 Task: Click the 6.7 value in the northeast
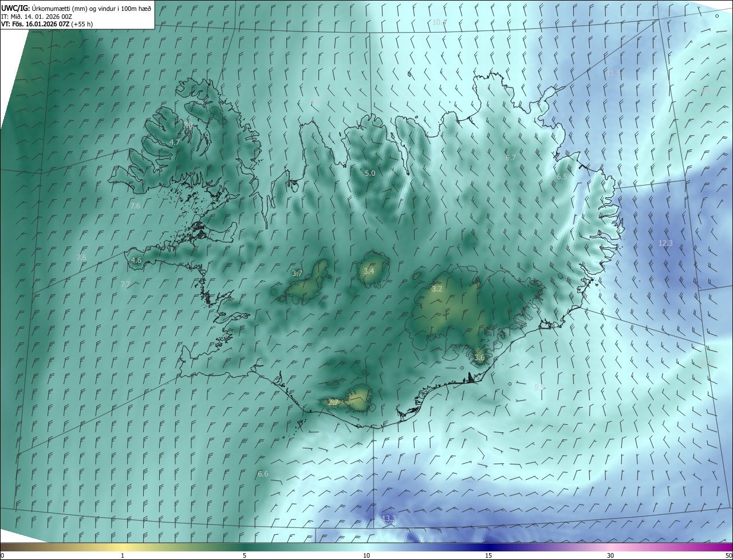click(511, 157)
